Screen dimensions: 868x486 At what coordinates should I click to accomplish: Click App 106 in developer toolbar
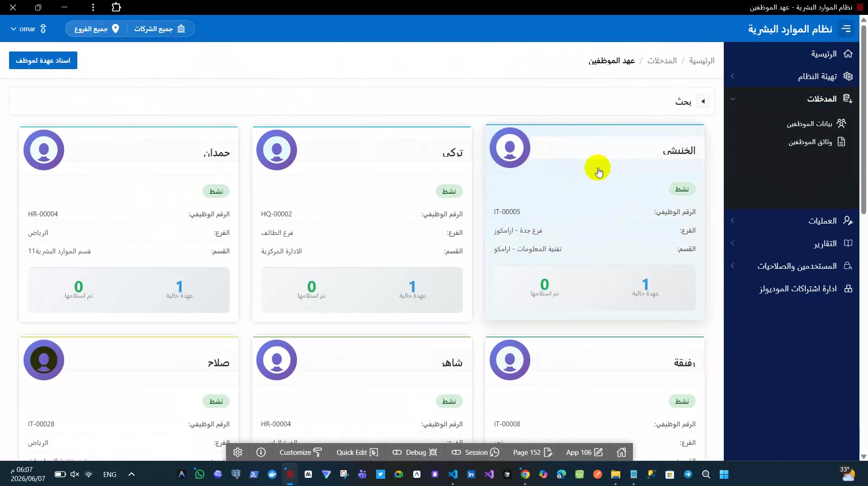[x=585, y=452]
